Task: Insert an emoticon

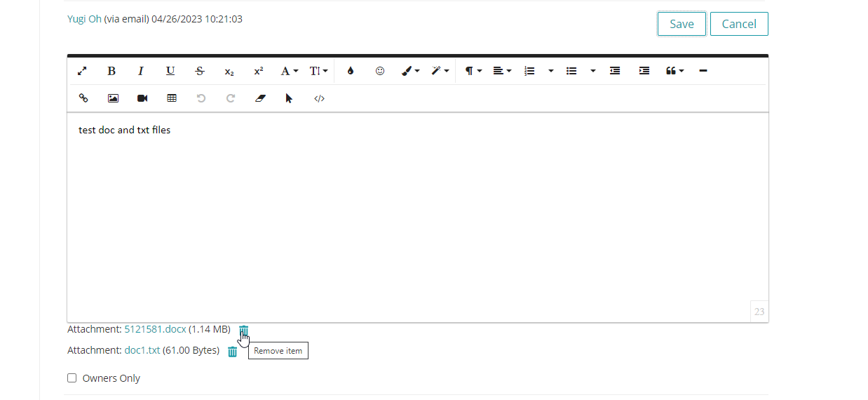Action: pos(380,71)
